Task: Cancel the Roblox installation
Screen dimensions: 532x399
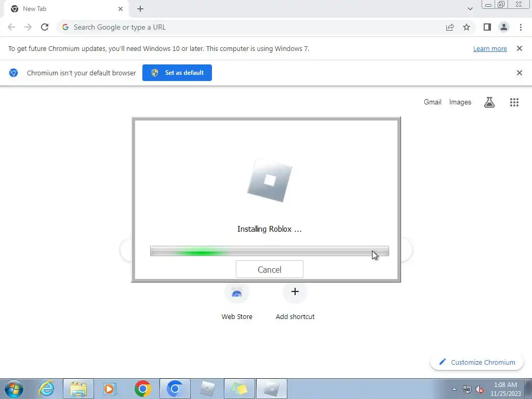Action: pos(270,270)
